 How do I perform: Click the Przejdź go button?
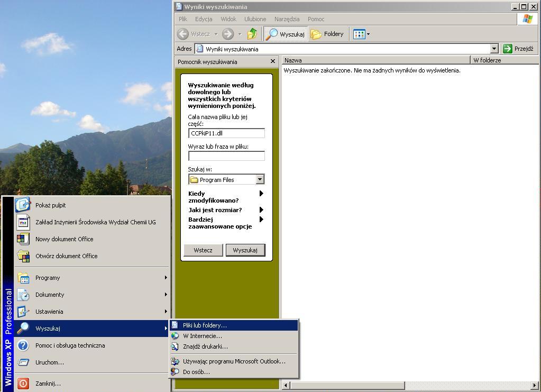tap(518, 49)
